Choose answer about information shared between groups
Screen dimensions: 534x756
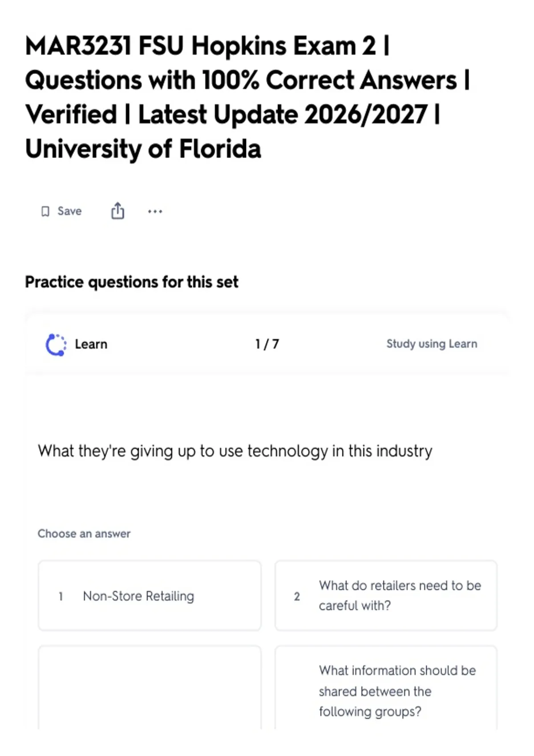(386, 687)
